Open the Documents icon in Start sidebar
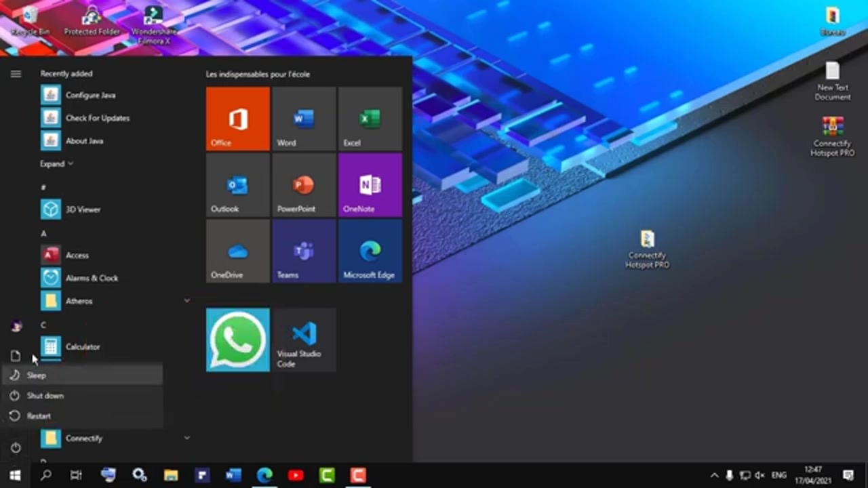The image size is (868, 488). [x=16, y=356]
